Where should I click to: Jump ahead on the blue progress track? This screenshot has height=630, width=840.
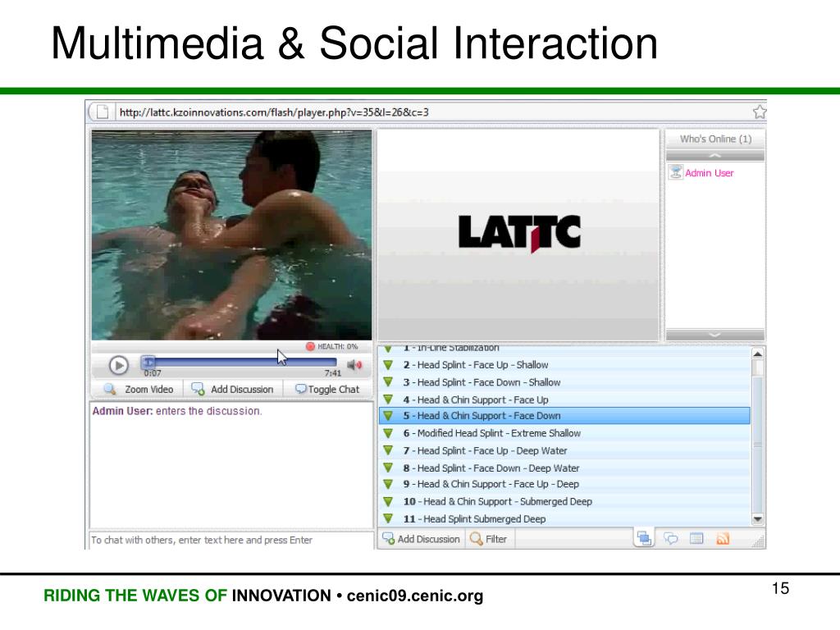point(245,363)
